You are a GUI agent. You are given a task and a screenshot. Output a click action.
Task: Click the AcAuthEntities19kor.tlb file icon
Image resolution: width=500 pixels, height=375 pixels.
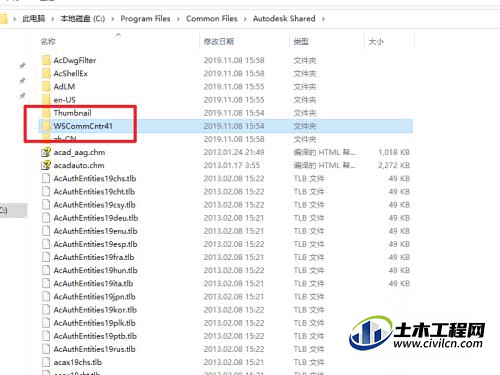pyautogui.click(x=46, y=310)
